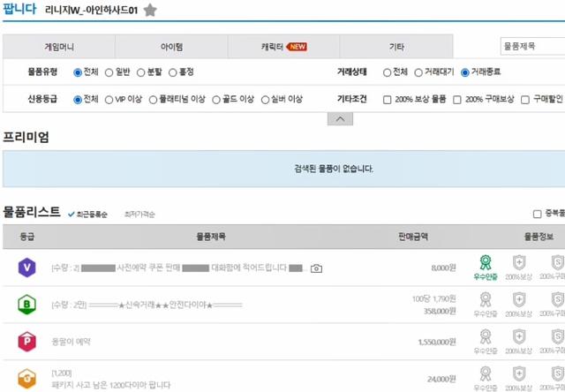The width and height of the screenshot is (565, 392).
Task: Click the green B grade badge
Action: coord(27,305)
